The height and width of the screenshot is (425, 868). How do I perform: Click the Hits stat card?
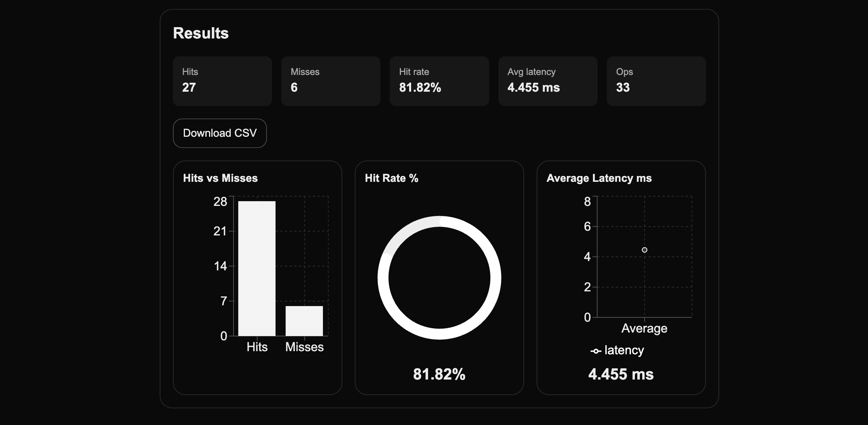pos(222,81)
